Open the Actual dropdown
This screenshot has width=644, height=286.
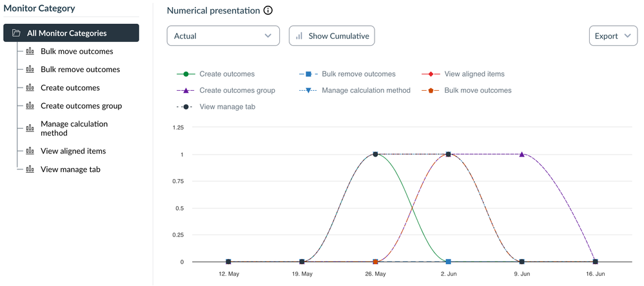tap(223, 36)
